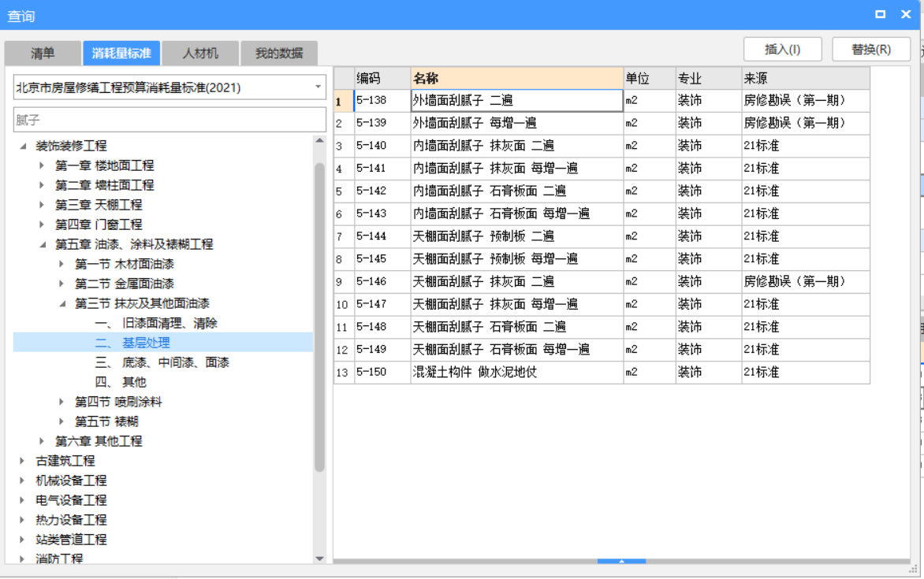Screen dimensions: 924x579
Task: Collapse 第五章 油漆、涂料及裱糊工程 node
Action: [43, 244]
